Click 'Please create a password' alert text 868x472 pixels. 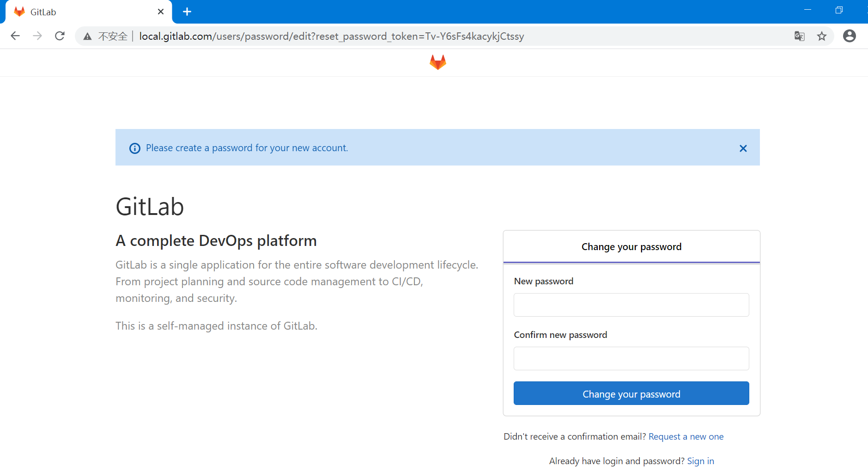pyautogui.click(x=247, y=148)
